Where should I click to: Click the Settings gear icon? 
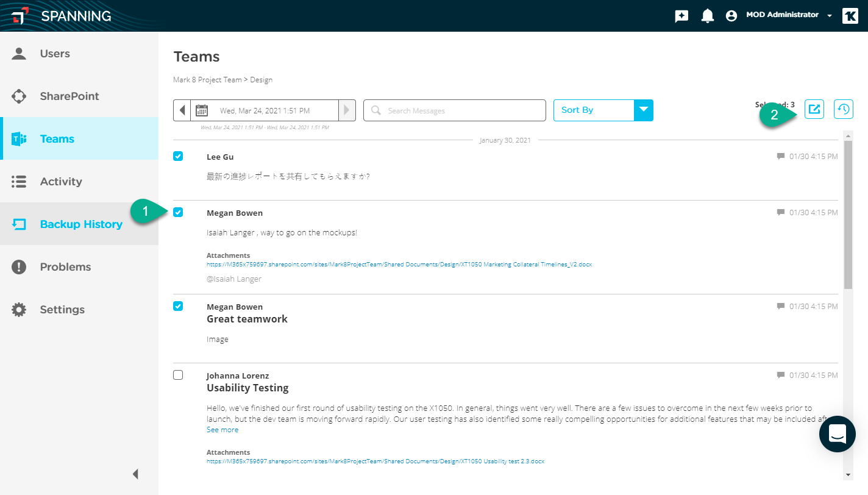(x=19, y=310)
